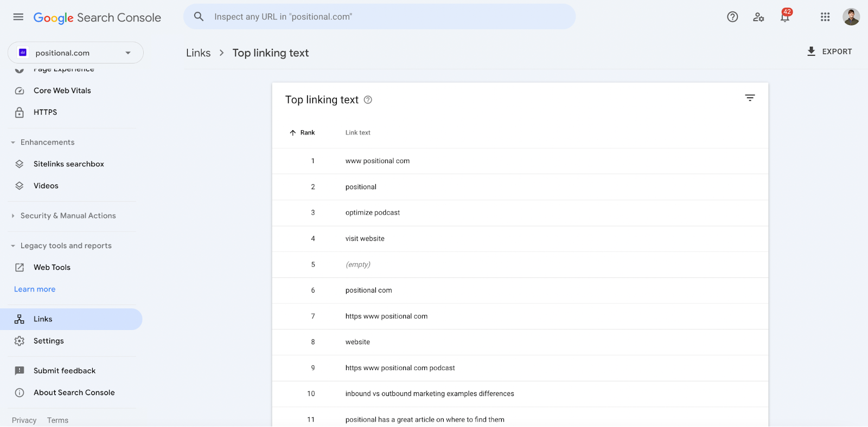The height and width of the screenshot is (427, 868).
Task: Open the notifications bell with 42 badge
Action: point(786,16)
